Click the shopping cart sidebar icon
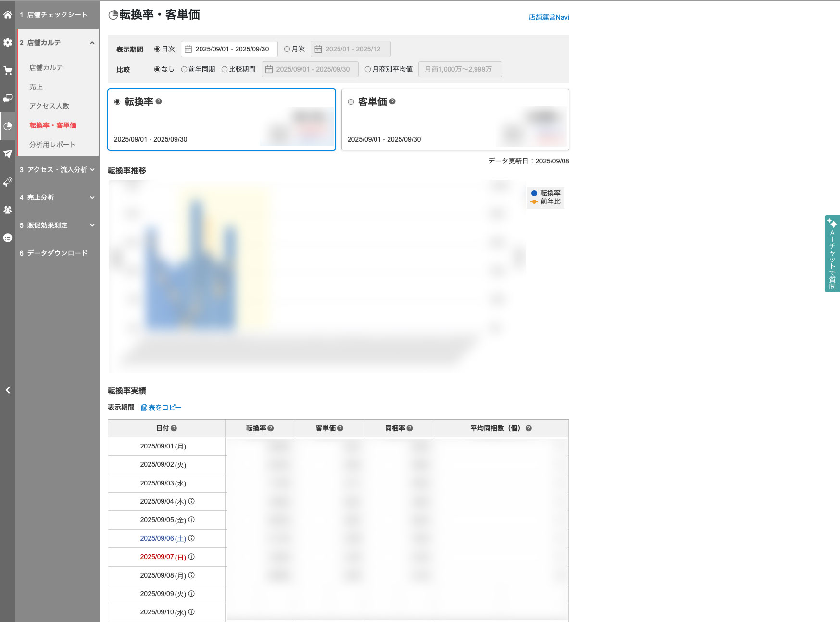Image resolution: width=840 pixels, height=622 pixels. 8,71
